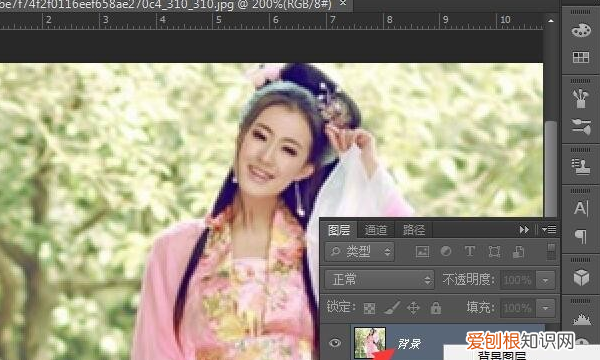Select the 背景 layer thumbnail
Viewport: 600px width, 360px height.
pyautogui.click(x=370, y=343)
